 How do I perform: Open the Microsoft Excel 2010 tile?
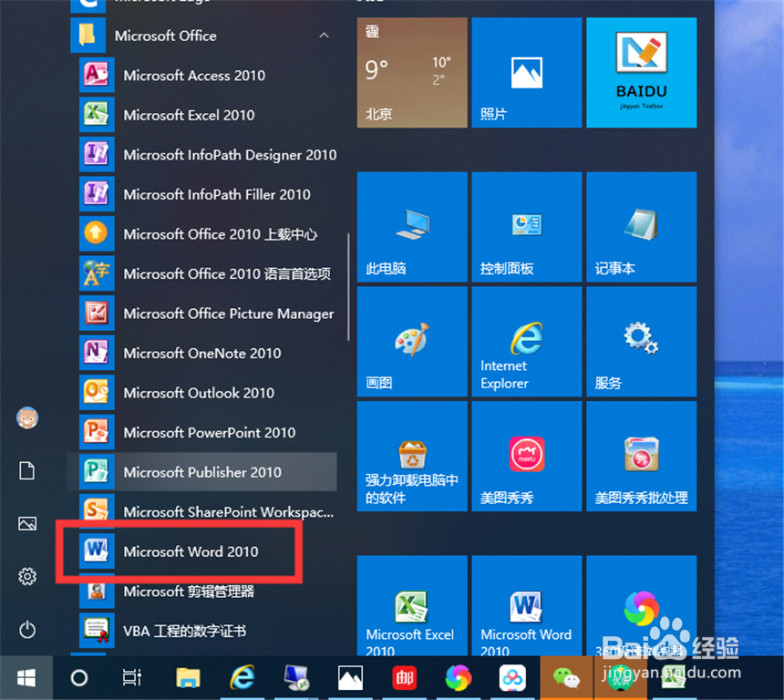click(412, 605)
